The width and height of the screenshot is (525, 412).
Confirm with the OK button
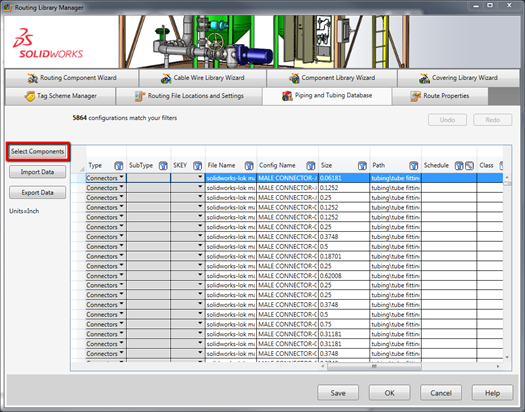(x=389, y=393)
